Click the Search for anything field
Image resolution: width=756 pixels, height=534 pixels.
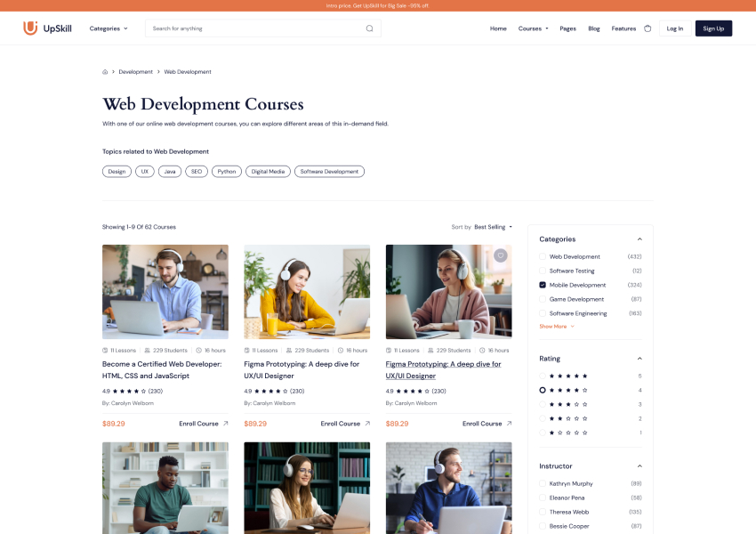coord(253,28)
